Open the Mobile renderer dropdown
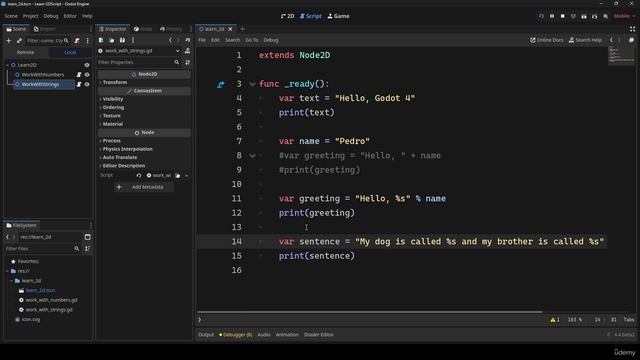The width and height of the screenshot is (640, 360). click(625, 16)
